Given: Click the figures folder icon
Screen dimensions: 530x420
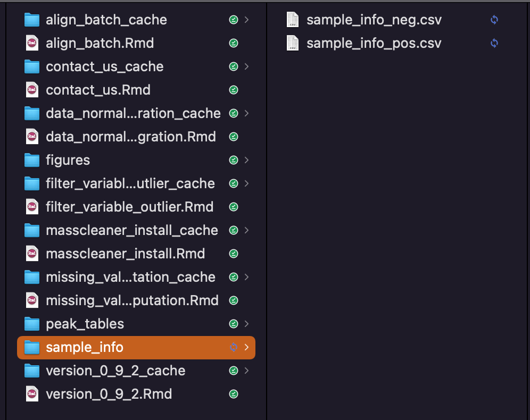Looking at the screenshot, I should point(32,160).
